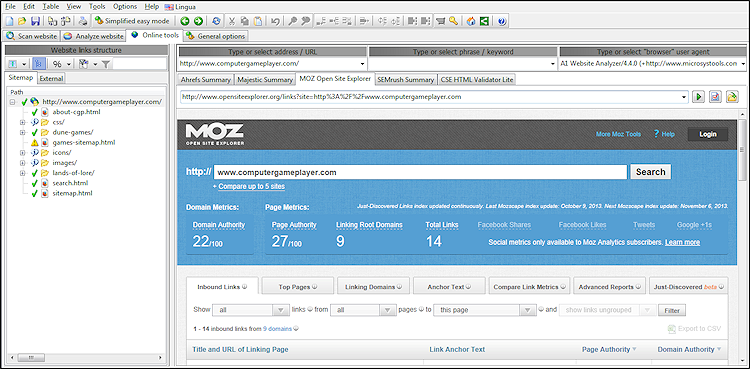
Task: Switch to the General options tab
Action: point(216,36)
